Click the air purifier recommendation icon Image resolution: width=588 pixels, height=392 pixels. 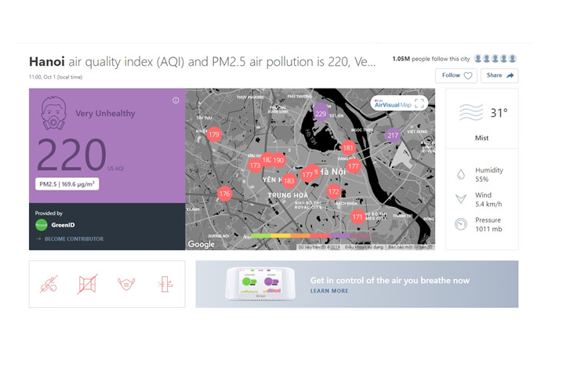[x=165, y=284]
